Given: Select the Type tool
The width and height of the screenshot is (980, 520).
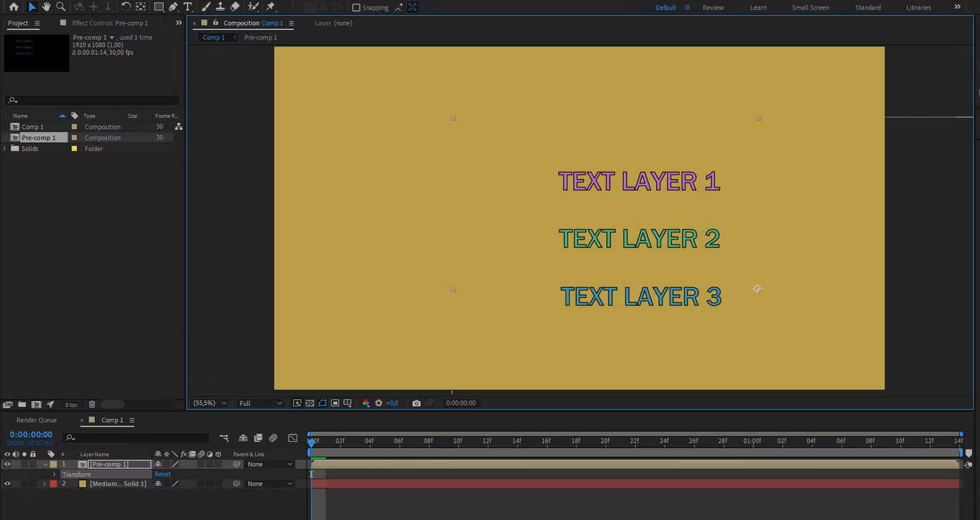Looking at the screenshot, I should (x=188, y=7).
